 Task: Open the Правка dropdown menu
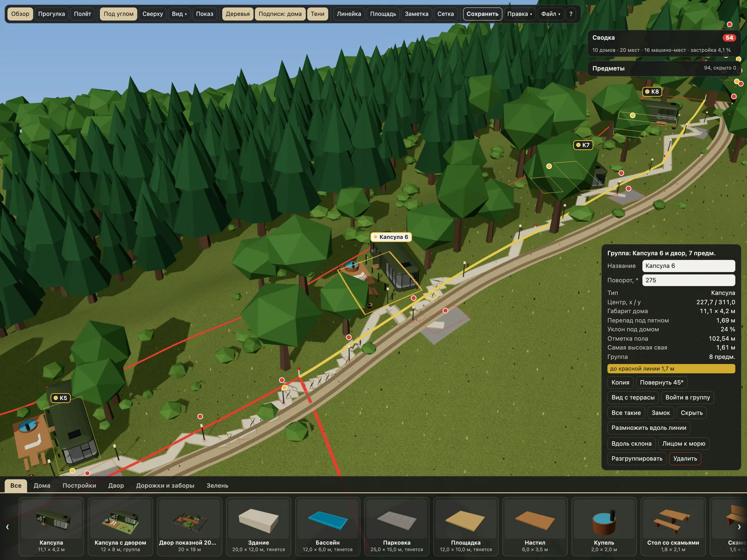pyautogui.click(x=520, y=14)
